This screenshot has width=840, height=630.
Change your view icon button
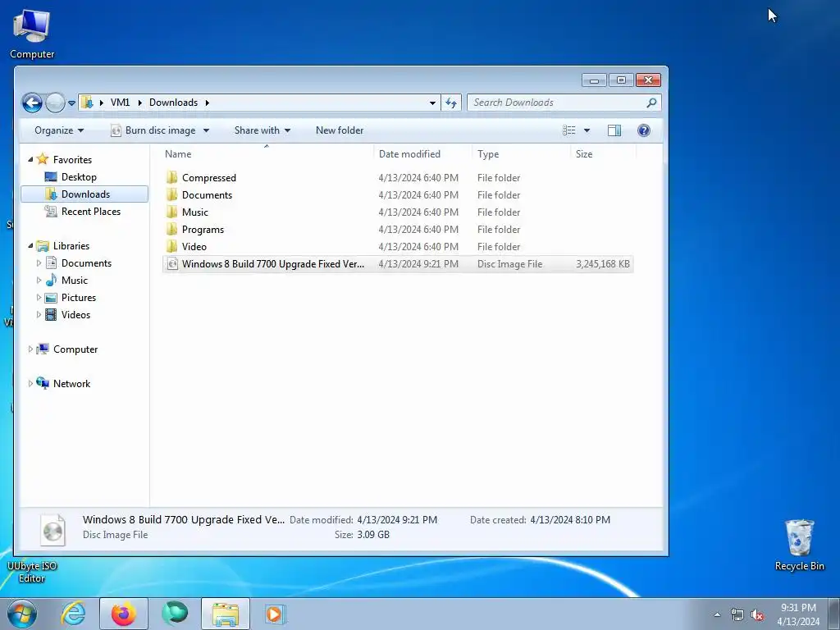[569, 130]
